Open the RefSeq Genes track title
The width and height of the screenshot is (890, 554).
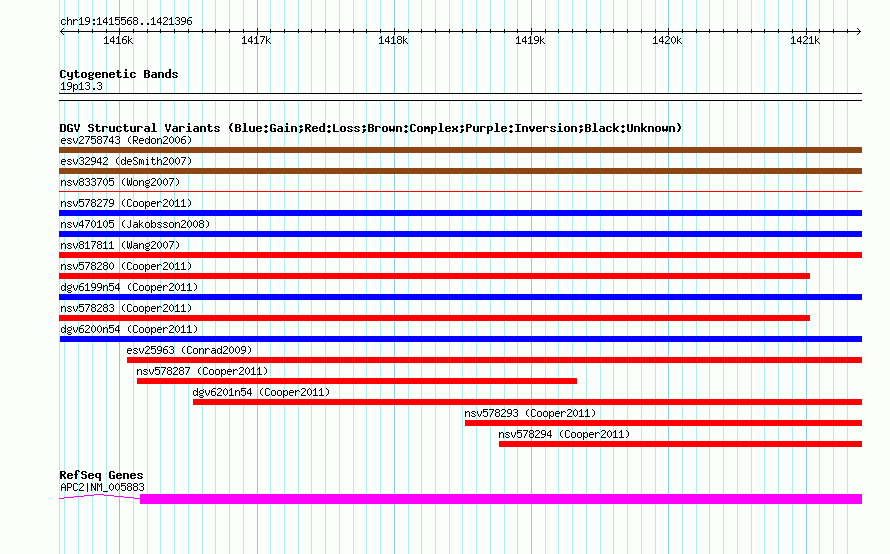[101, 475]
